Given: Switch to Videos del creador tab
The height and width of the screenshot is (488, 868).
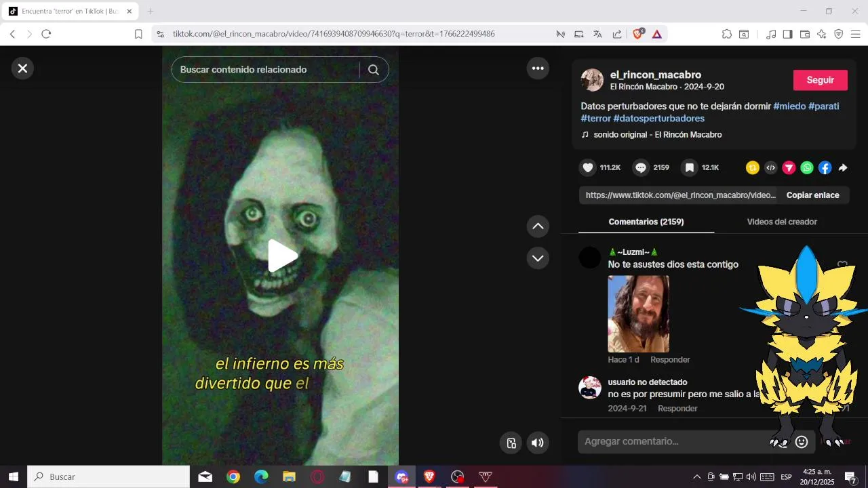Looking at the screenshot, I should [782, 222].
